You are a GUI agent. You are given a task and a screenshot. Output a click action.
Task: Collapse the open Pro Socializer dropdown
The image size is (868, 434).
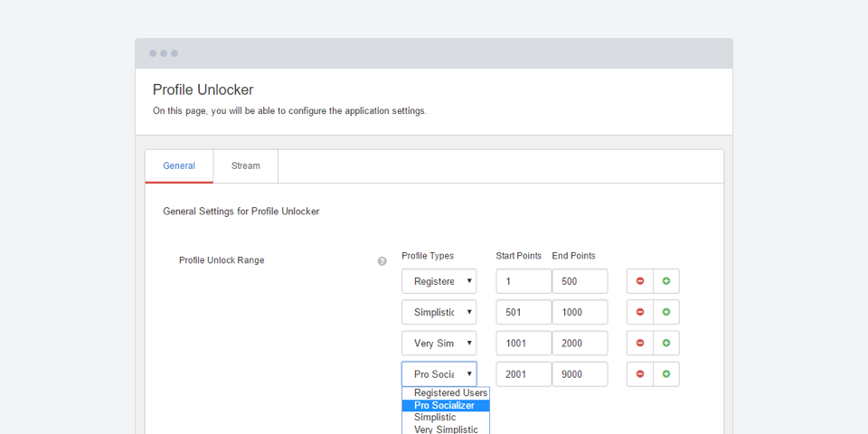click(x=439, y=374)
